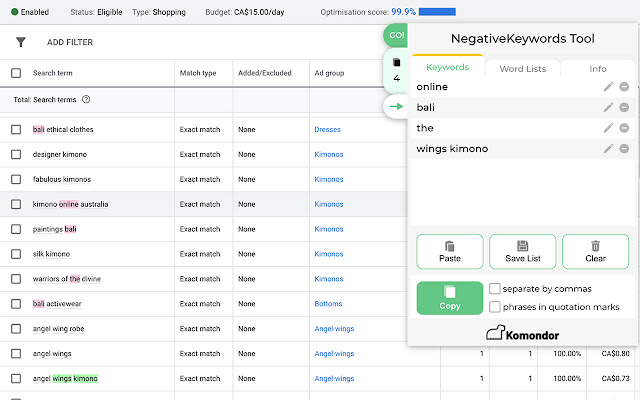Edit the 'online' keyword with pencil icon
The width and height of the screenshot is (640, 400).
pyautogui.click(x=608, y=87)
